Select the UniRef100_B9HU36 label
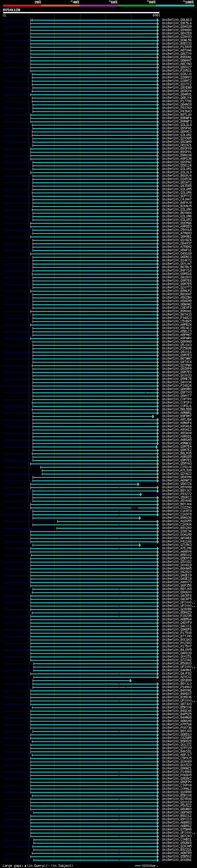This screenshot has height=868, width=197. coord(177,518)
